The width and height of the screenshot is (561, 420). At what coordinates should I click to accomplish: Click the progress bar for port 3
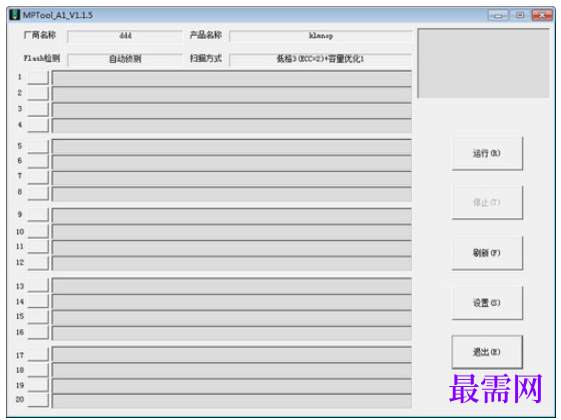point(231,110)
